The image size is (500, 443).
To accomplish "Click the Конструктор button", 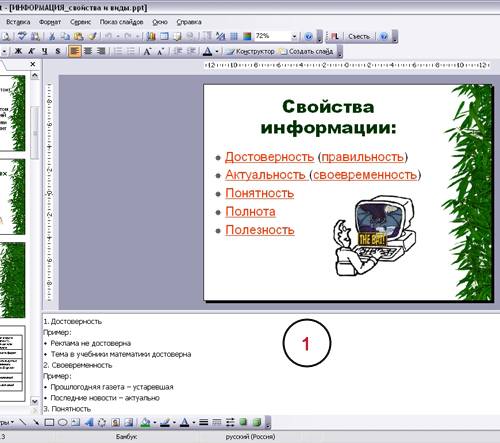I will point(251,51).
